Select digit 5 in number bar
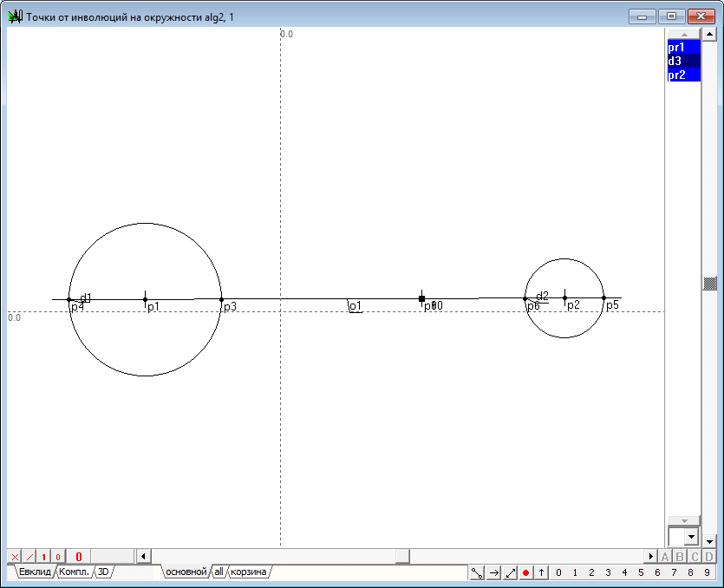 click(x=641, y=572)
